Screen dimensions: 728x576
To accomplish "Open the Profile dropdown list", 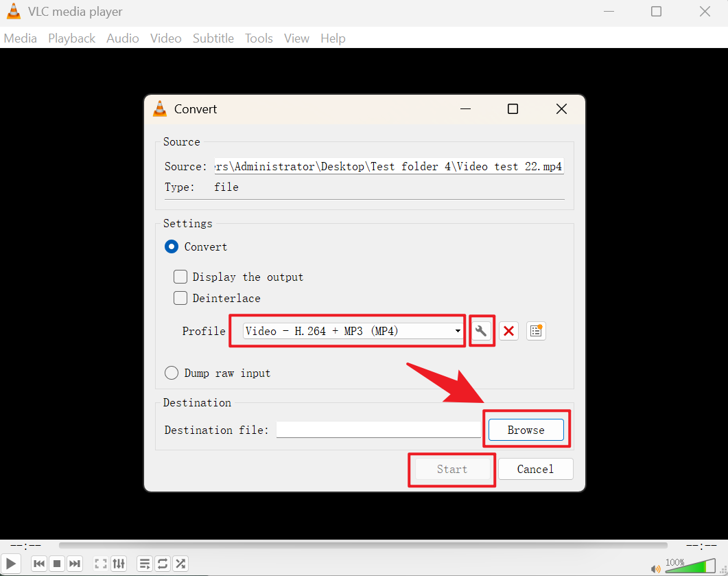I will (x=353, y=331).
